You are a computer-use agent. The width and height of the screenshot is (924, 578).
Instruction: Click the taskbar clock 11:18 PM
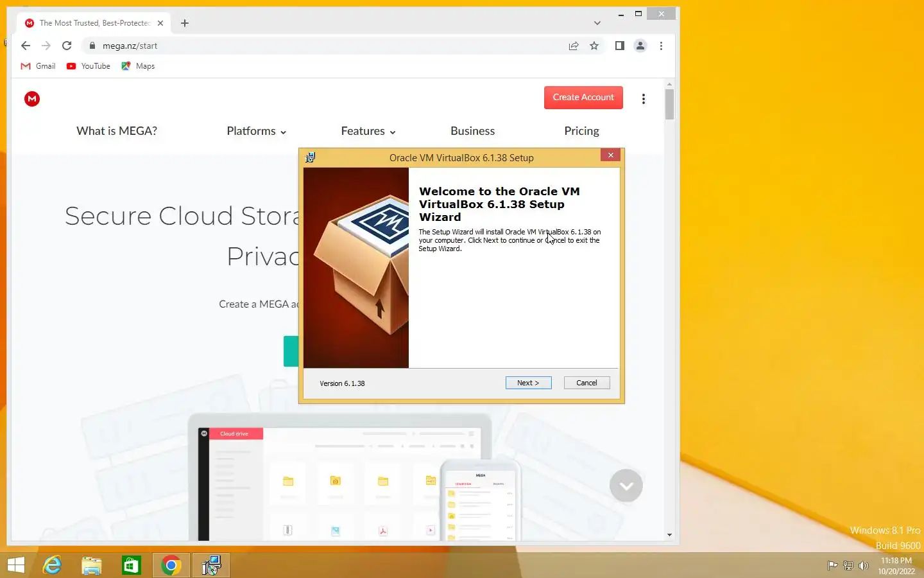pos(896,561)
